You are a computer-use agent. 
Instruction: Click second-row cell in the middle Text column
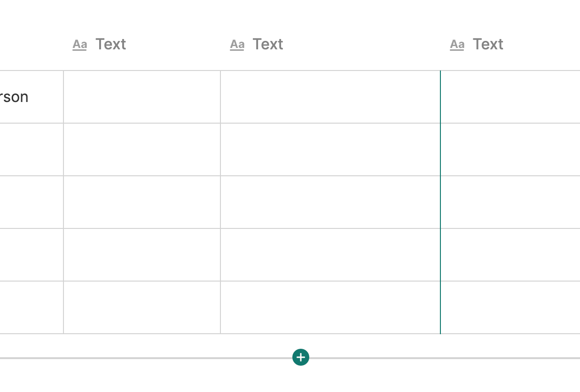[330, 149]
